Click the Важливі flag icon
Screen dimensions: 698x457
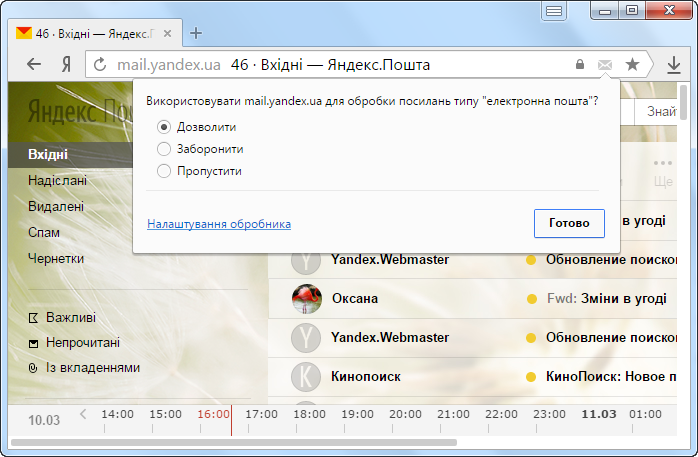pyautogui.click(x=33, y=318)
